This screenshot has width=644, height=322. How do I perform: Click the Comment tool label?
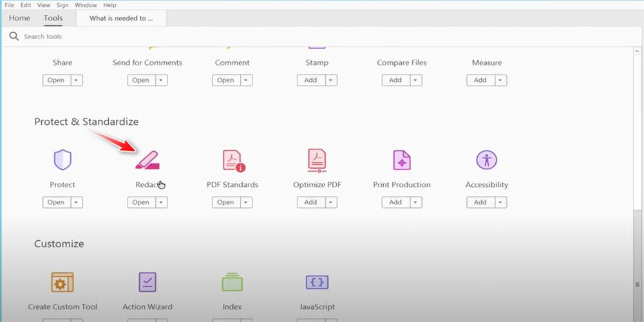232,63
